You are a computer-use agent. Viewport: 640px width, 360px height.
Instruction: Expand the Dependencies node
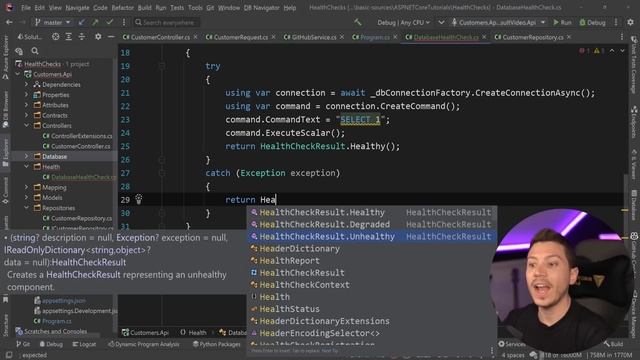coord(27,84)
